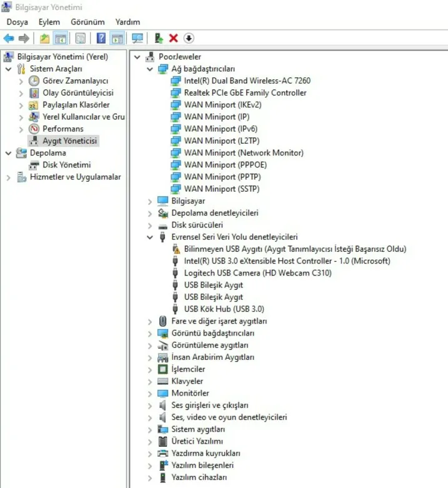Expand the Disk sürücüleri category

150,226
